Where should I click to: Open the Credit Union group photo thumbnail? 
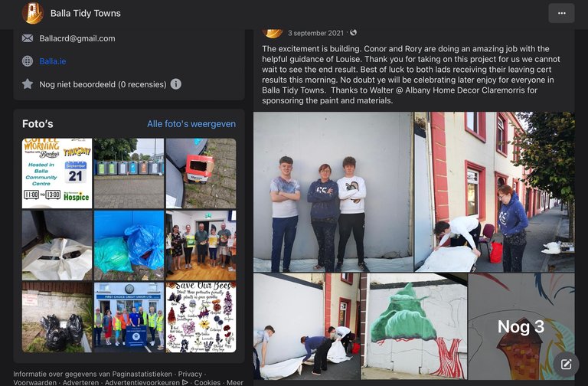click(129, 317)
